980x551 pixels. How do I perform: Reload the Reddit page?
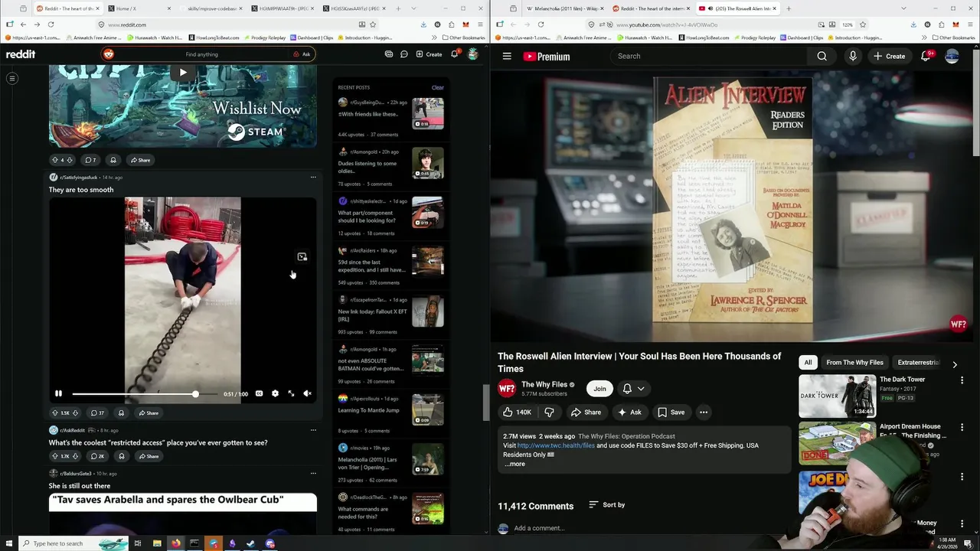[x=50, y=24]
